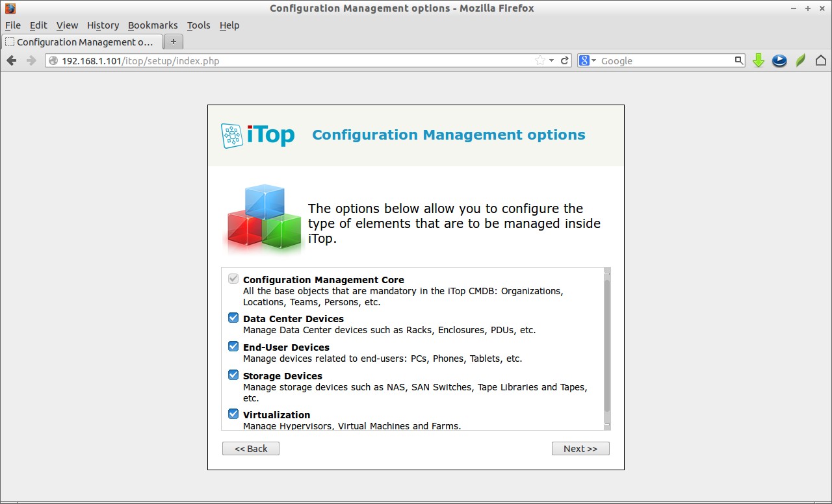Click the Firefox icon in title bar
Image resolution: width=832 pixels, height=504 pixels.
coord(10,8)
